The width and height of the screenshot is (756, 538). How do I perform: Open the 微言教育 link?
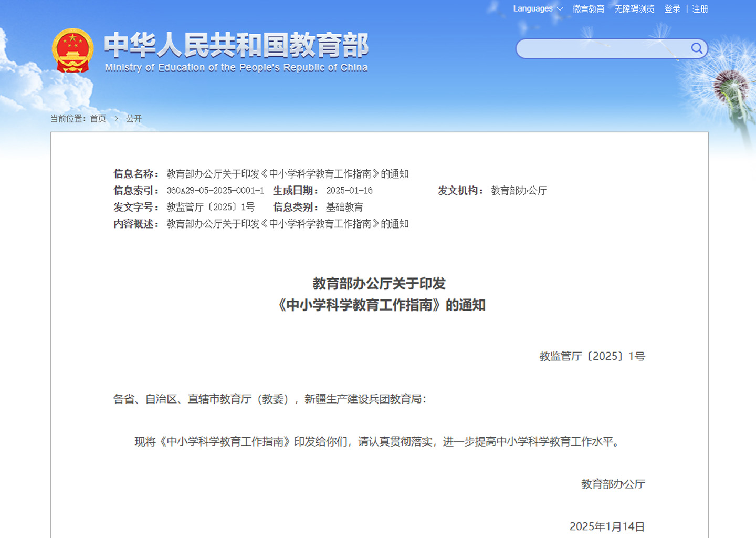(588, 9)
